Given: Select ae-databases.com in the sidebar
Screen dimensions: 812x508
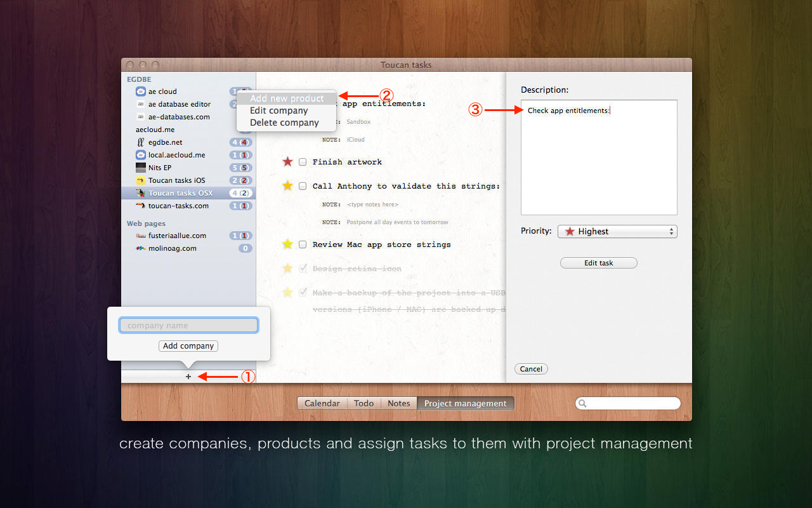Looking at the screenshot, I should (x=188, y=117).
